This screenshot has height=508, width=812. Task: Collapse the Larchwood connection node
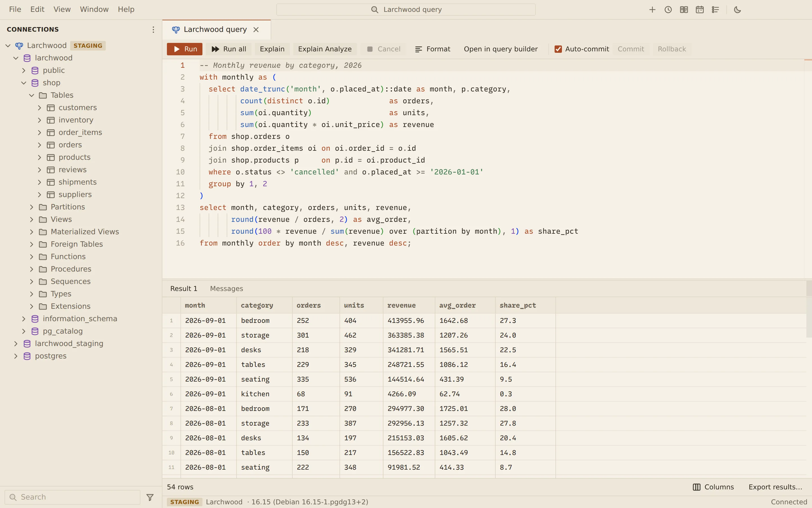pyautogui.click(x=8, y=46)
